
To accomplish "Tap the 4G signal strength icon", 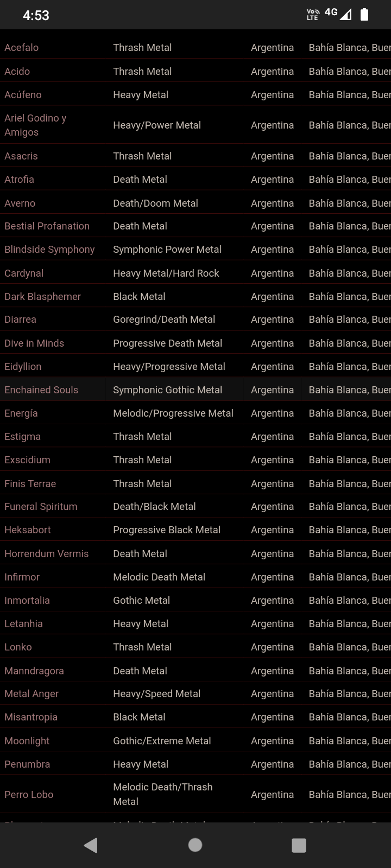I will pyautogui.click(x=338, y=14).
